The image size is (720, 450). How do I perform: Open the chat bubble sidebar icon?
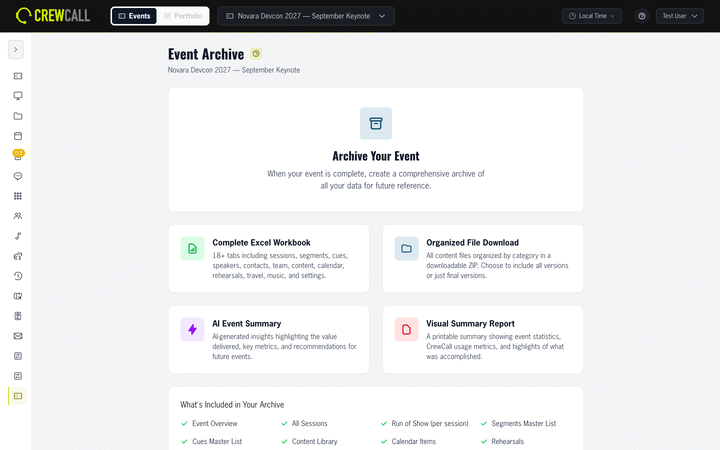[18, 176]
